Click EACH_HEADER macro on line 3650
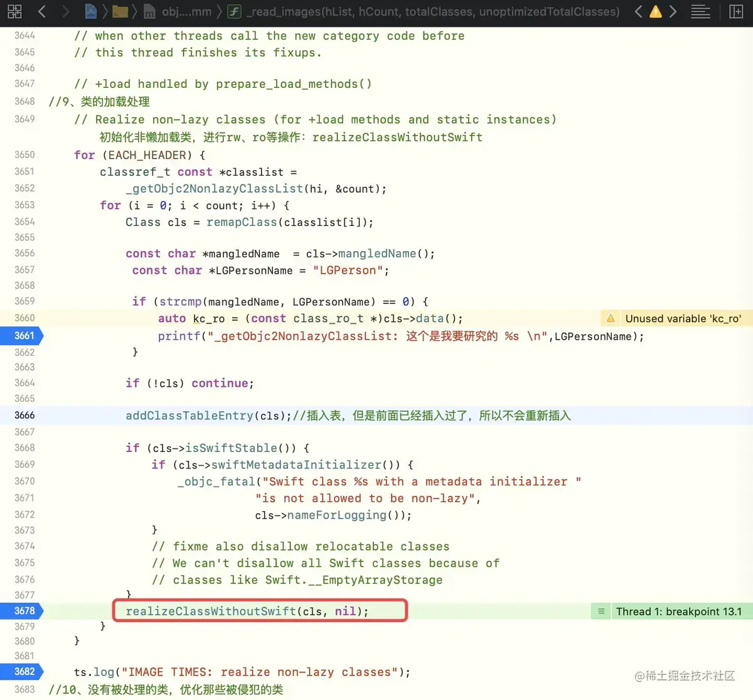Viewport: 753px width, 700px height. 148,155
